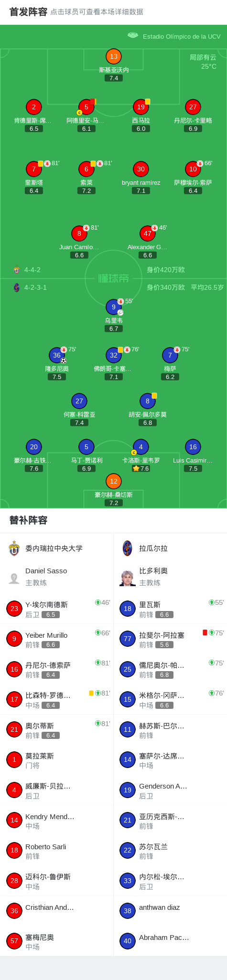227x980 pixels.
Task: Click the 4-4-2 formation label
Action: (x=32, y=270)
